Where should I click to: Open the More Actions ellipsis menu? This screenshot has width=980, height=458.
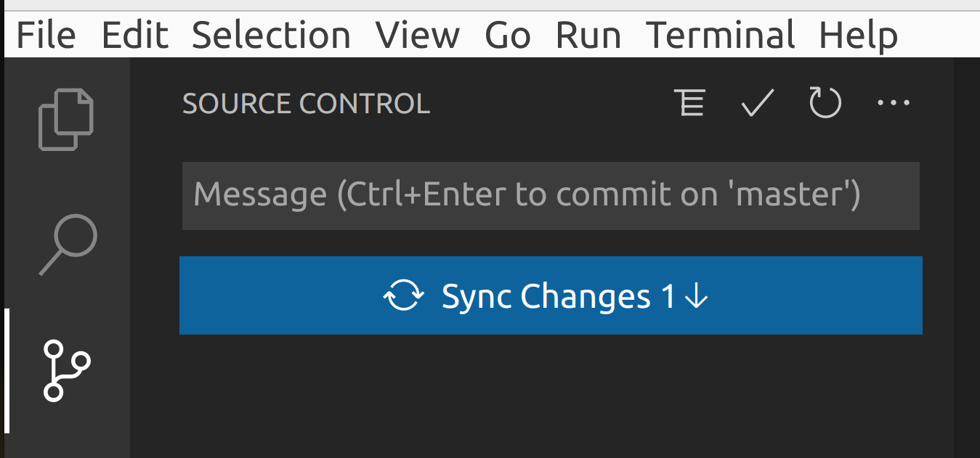[x=893, y=103]
